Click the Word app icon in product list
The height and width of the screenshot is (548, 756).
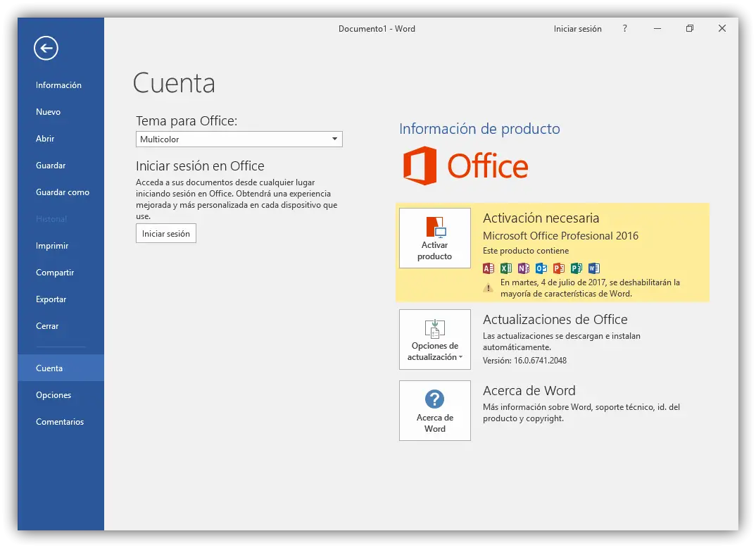[x=594, y=268]
